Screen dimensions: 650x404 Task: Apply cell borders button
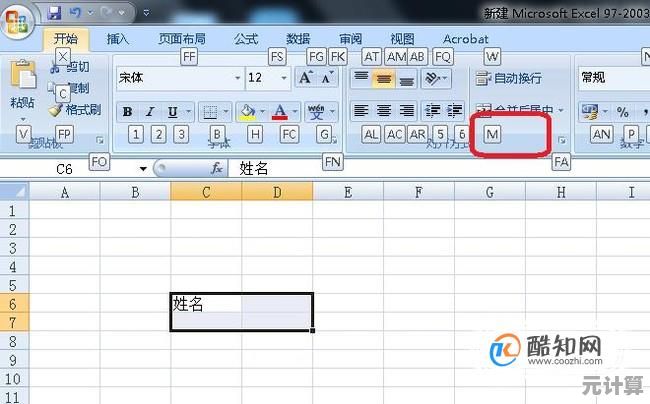[210, 111]
